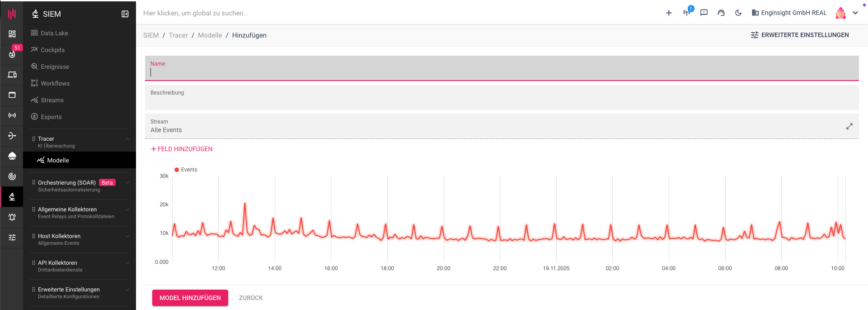
Task: Click FELD HINZUFÜGEN link
Action: point(182,149)
